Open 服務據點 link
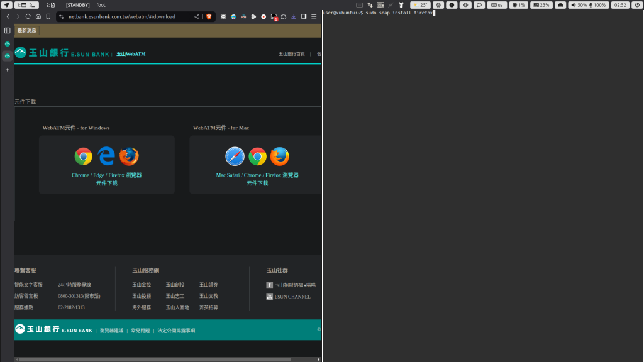This screenshot has height=362, width=644. (x=24, y=307)
